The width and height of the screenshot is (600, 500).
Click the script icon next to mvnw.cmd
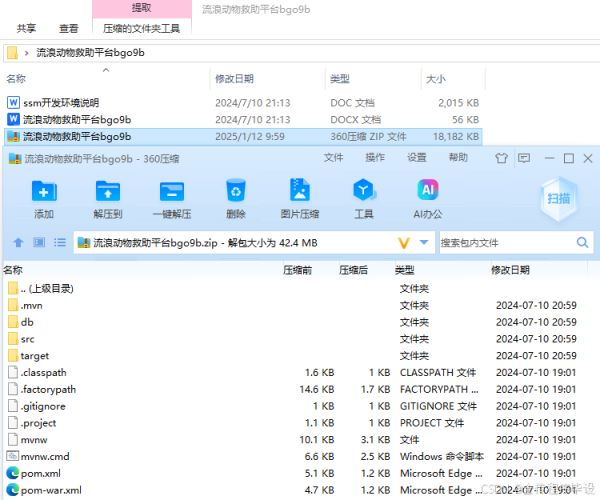[13, 456]
